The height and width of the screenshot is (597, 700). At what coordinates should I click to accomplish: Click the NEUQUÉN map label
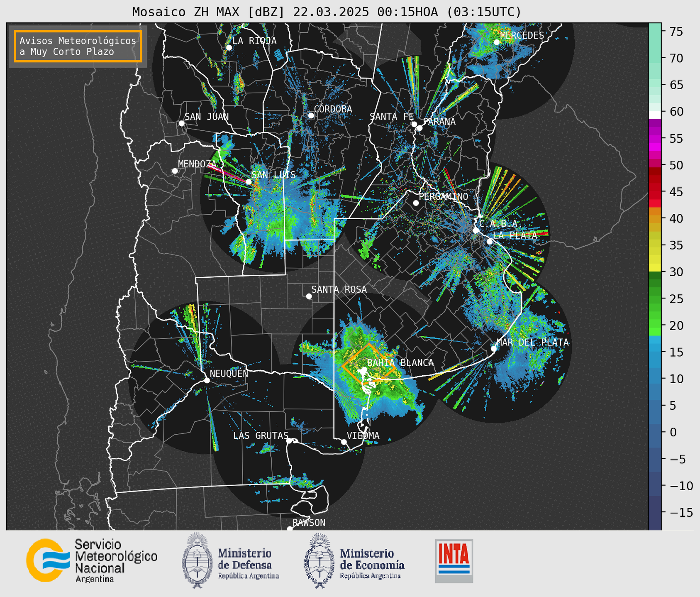229,373
